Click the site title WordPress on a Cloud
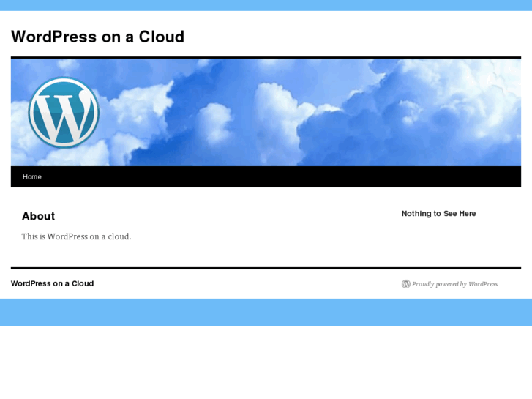This screenshot has height=399, width=532. coord(98,37)
